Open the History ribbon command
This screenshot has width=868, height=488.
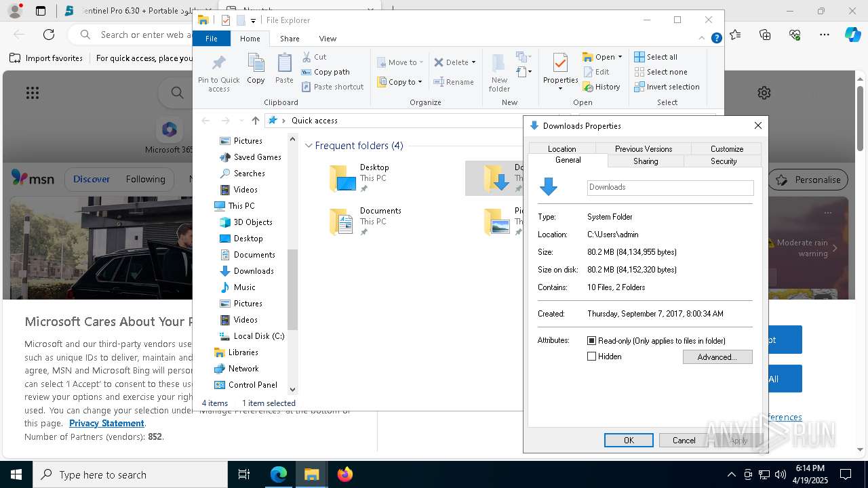(601, 87)
